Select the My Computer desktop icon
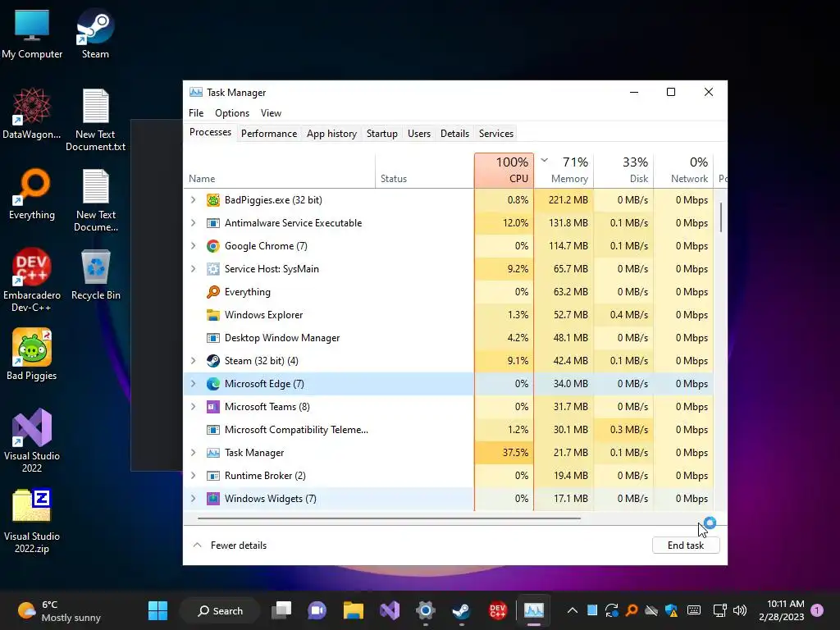This screenshot has width=840, height=630. (32, 33)
